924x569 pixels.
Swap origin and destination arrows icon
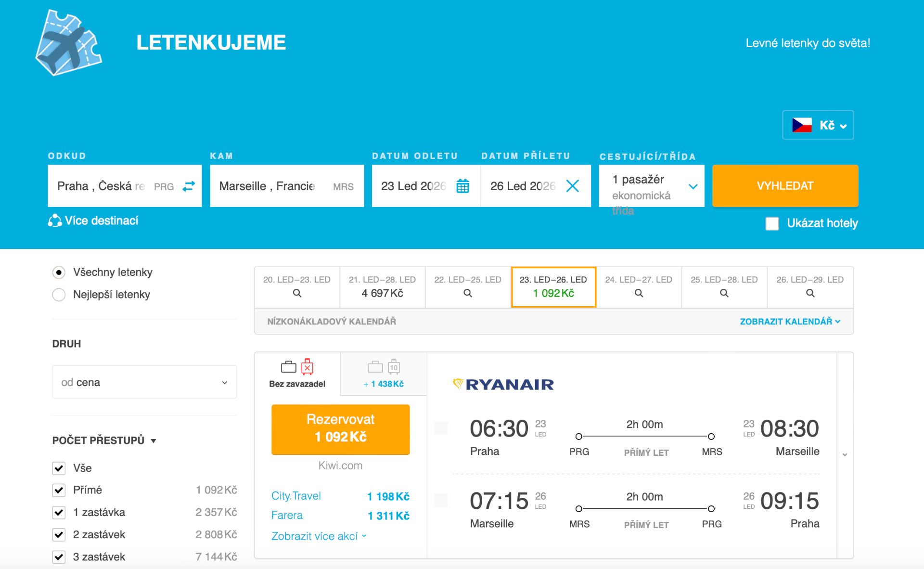(x=189, y=186)
